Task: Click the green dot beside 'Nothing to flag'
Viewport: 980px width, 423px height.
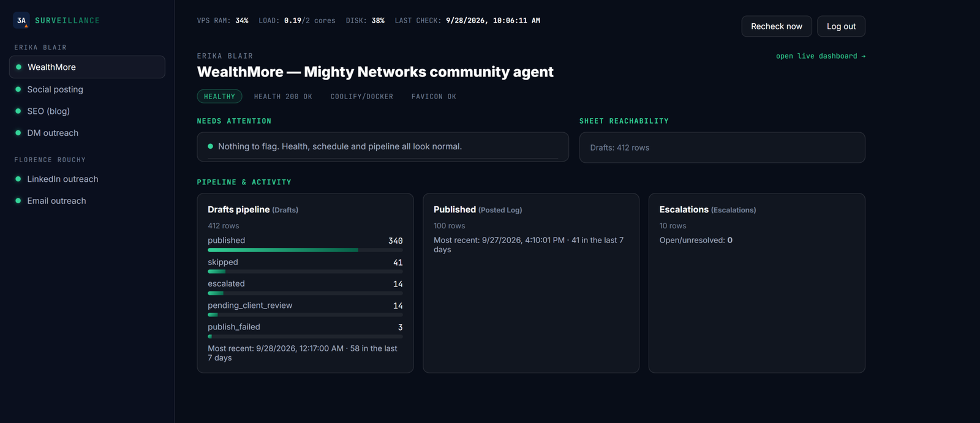Action: coord(211,146)
